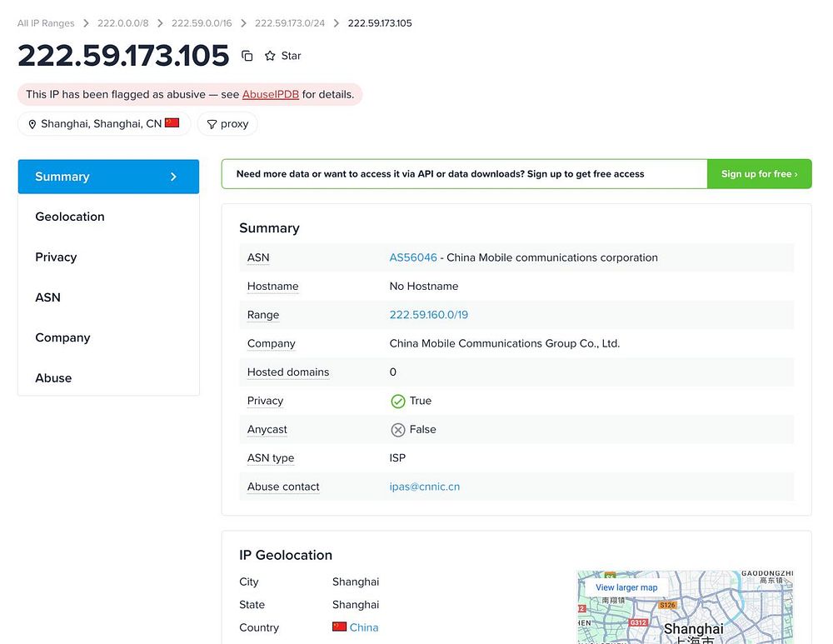Open the 222.59.160.0/19 range link

(x=429, y=315)
